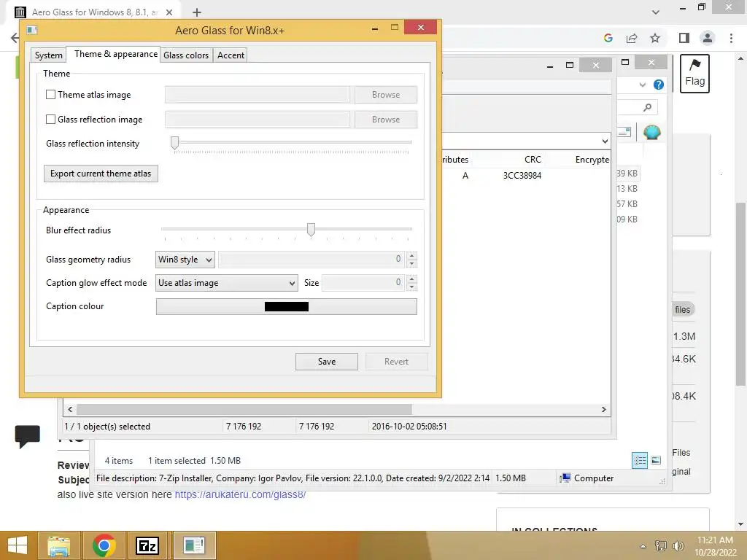747x560 pixels.
Task: Close the Aero Glass Chrome tab
Action: (169, 12)
